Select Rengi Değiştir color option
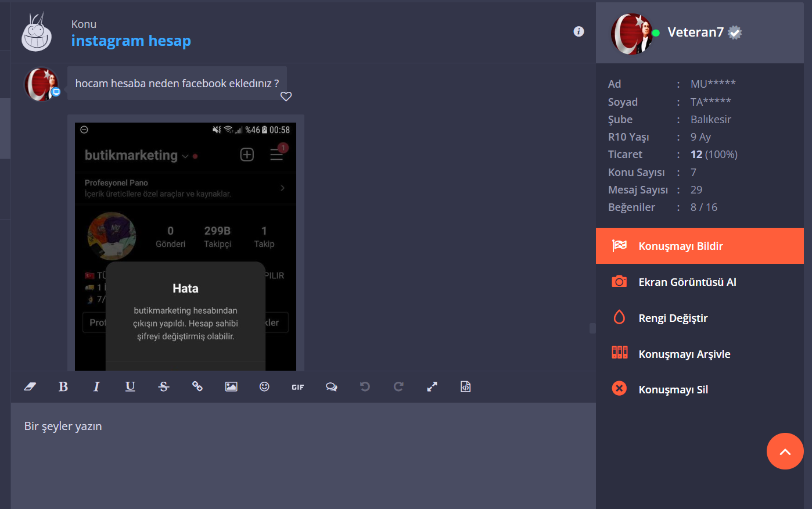This screenshot has width=812, height=509. coord(700,318)
